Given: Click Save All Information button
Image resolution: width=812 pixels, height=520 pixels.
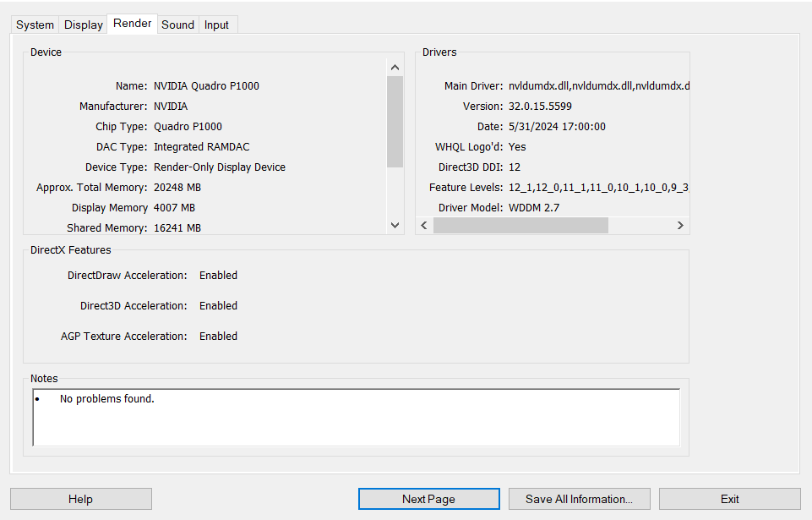Looking at the screenshot, I should click(x=579, y=499).
